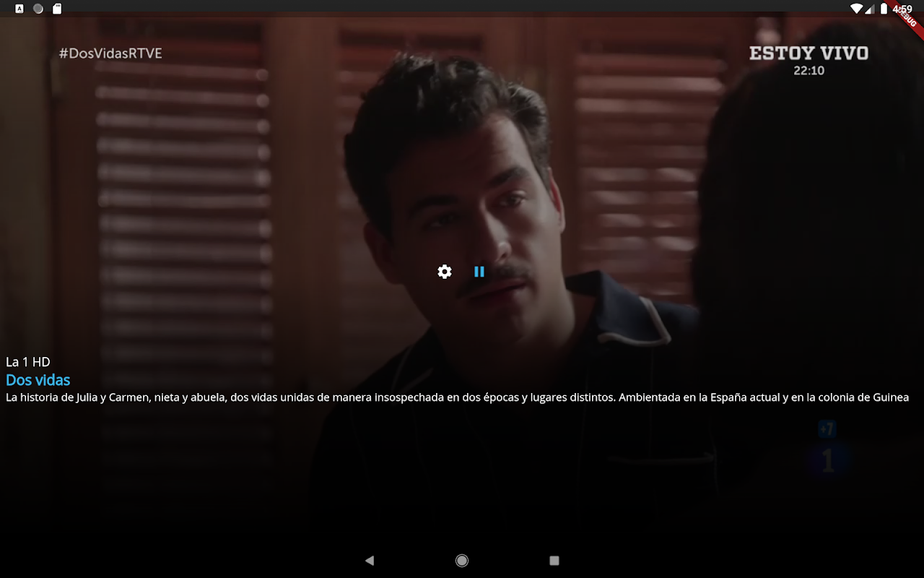The height and width of the screenshot is (578, 924).
Task: Tap the #DosVidasRTVE hashtag overlay
Action: [110, 53]
